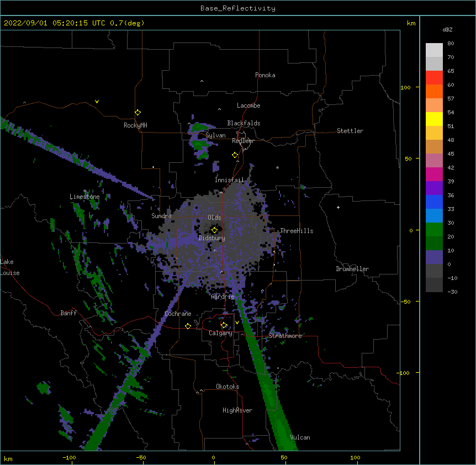
Task: Click the white asterisk above Limestone
Action: (84, 191)
